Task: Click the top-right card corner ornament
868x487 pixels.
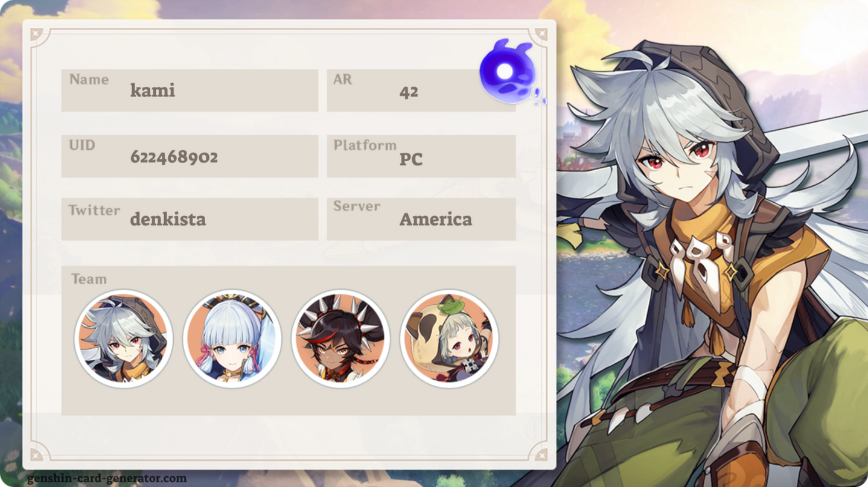Action: click(x=540, y=34)
